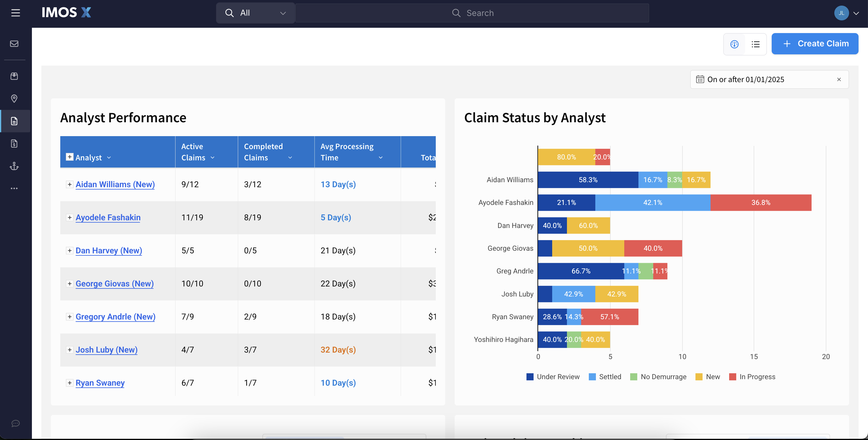Click the ellipsis more-options icon in sidebar
The image size is (868, 440).
(14, 188)
